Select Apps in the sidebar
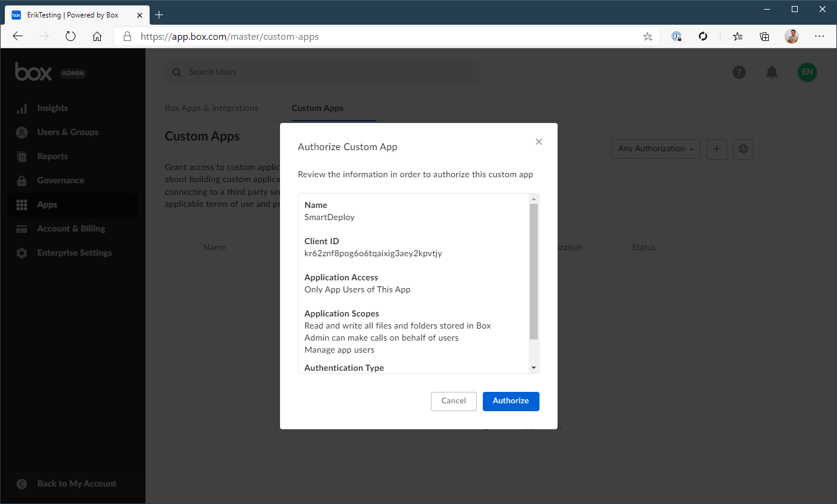Screen dimensions: 837x504 [x=72, y=205]
